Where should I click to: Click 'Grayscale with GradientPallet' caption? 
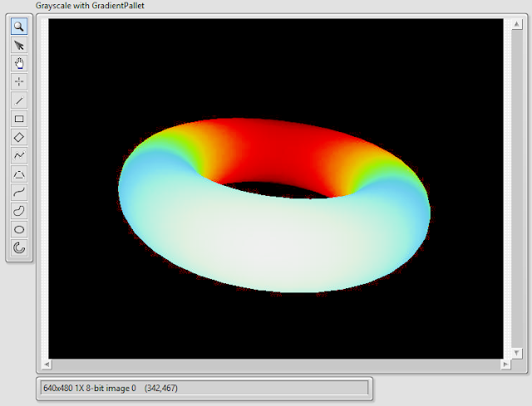click(90, 6)
